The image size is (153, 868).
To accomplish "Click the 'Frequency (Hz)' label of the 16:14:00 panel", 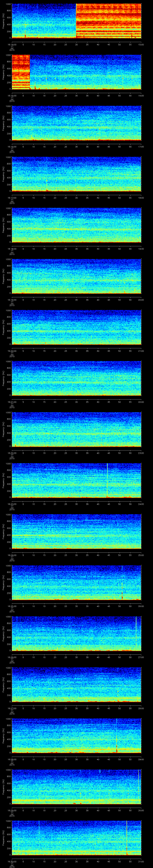I will 3,21.
